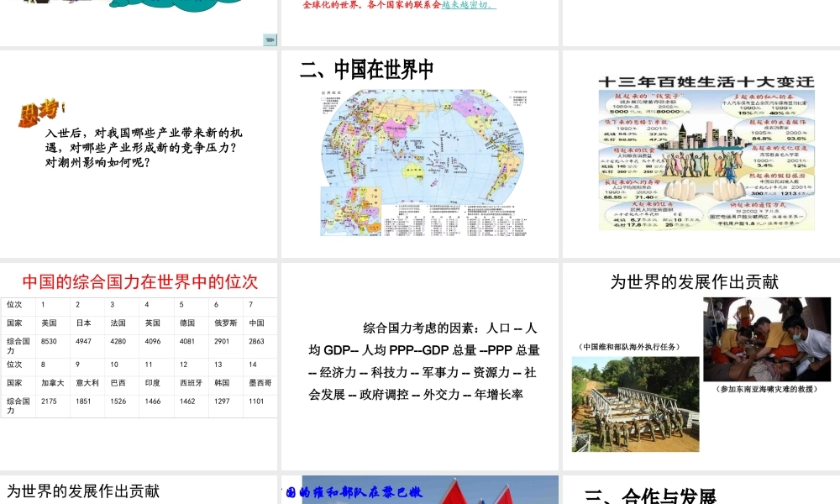Click the table cell 巴西
Viewport: 840px width, 504px height.
pyautogui.click(x=118, y=383)
